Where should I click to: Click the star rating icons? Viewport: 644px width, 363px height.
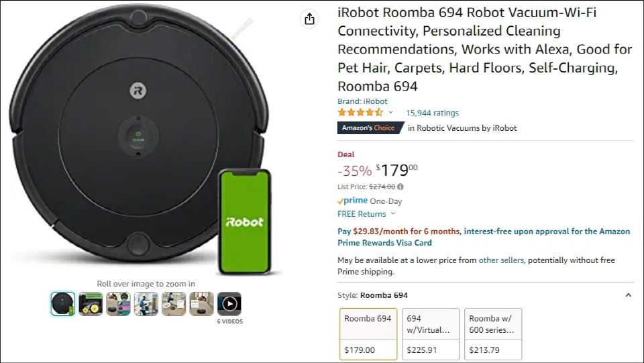point(360,113)
